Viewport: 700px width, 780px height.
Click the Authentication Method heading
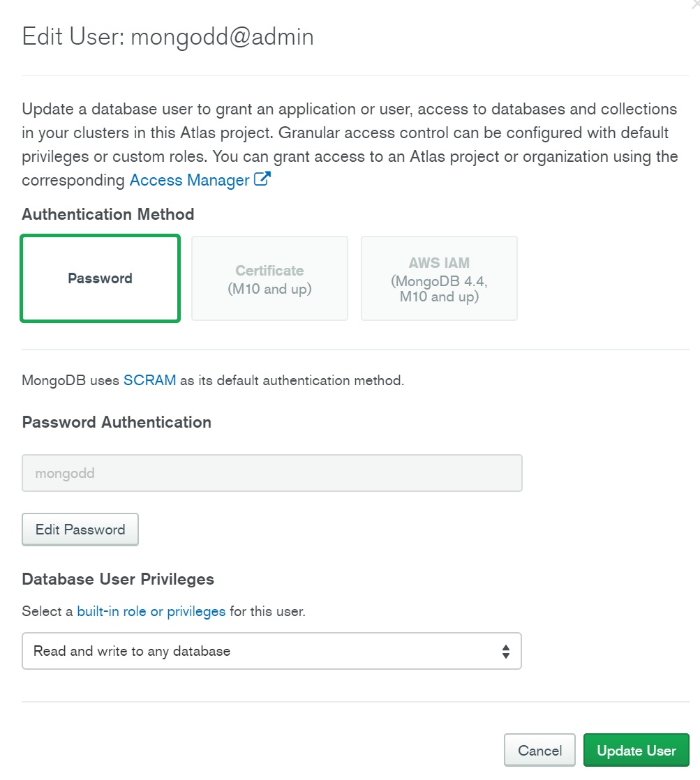(x=108, y=214)
